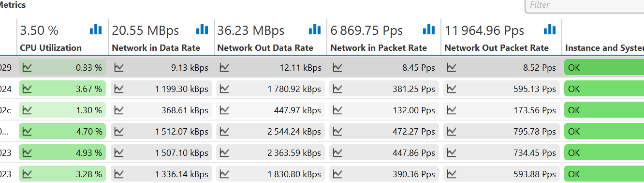The height and width of the screenshot is (183, 644).
Task: Open bar chart icon for CPU Utilization
Action: coord(96,30)
